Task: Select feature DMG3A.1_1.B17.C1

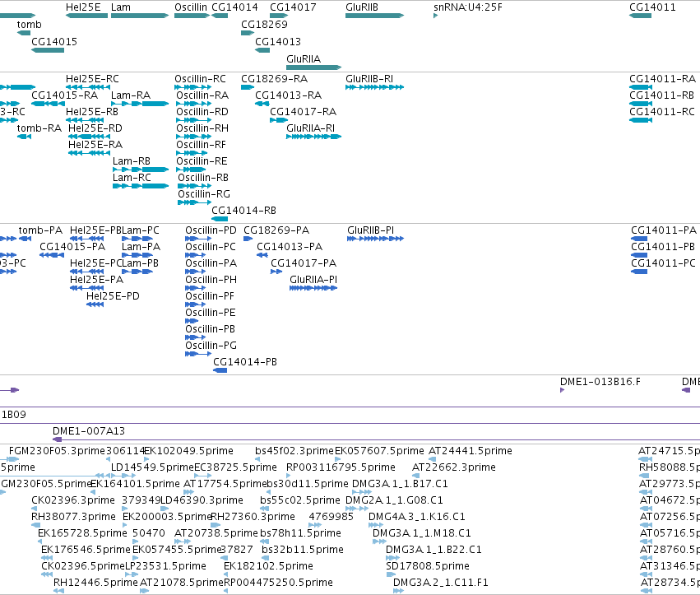Action: click(x=400, y=484)
